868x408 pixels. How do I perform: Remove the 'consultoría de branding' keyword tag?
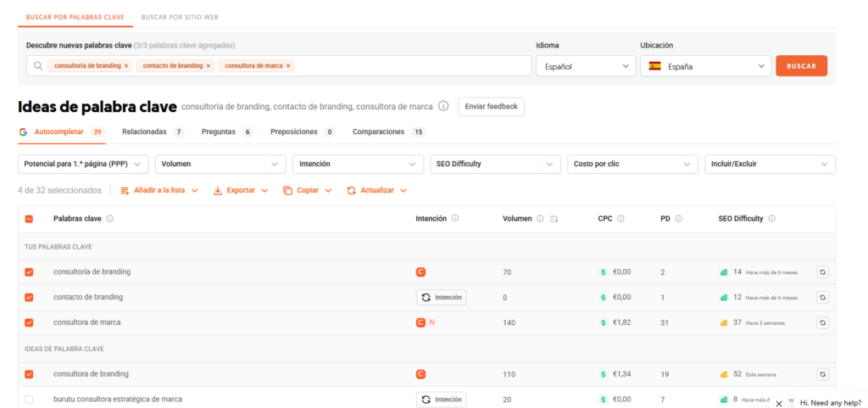pyautogui.click(x=126, y=66)
